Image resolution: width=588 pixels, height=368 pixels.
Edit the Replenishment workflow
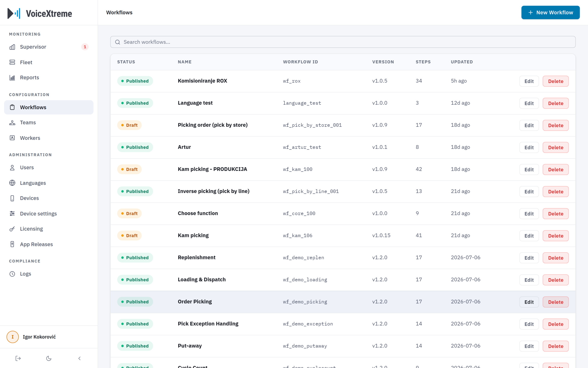click(529, 258)
